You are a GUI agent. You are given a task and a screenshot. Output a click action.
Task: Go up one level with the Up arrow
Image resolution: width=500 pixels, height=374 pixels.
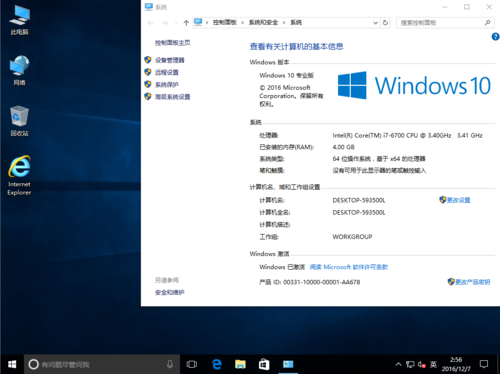(x=186, y=23)
